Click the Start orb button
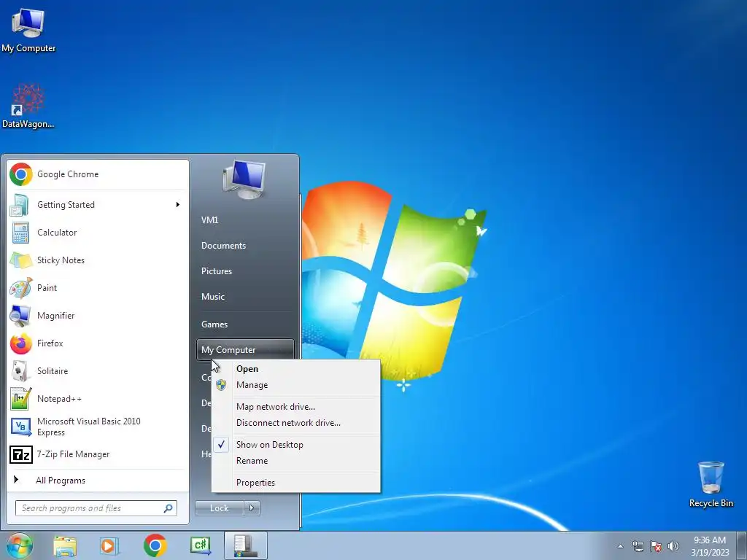Image resolution: width=747 pixels, height=560 pixels. click(x=19, y=545)
